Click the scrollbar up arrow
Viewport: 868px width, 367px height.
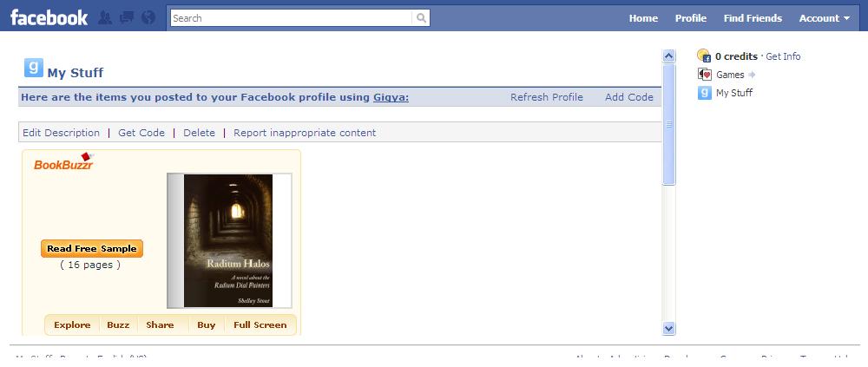(x=668, y=56)
